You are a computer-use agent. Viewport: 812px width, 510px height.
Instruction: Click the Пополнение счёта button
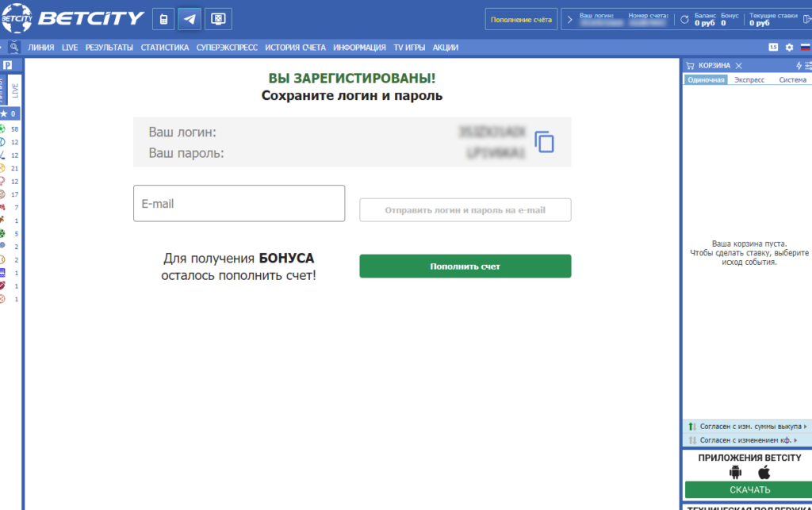[521, 20]
